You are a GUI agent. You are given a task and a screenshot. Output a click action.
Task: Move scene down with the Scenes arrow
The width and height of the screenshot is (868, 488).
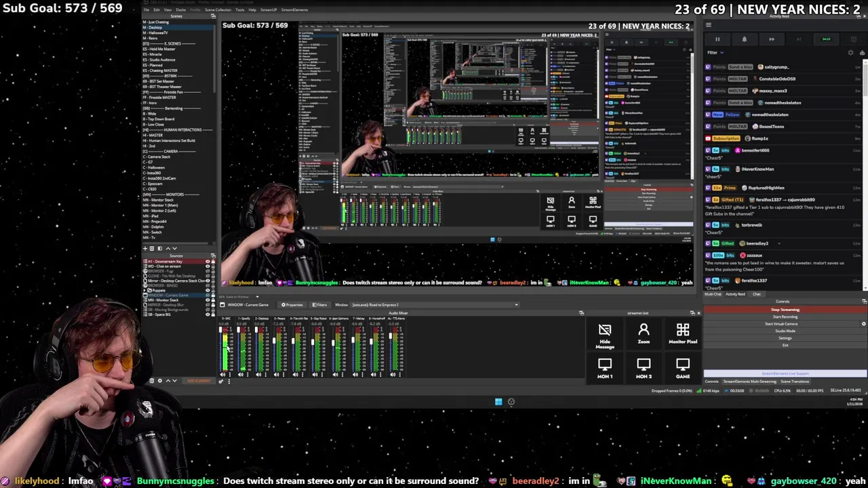[175, 249]
